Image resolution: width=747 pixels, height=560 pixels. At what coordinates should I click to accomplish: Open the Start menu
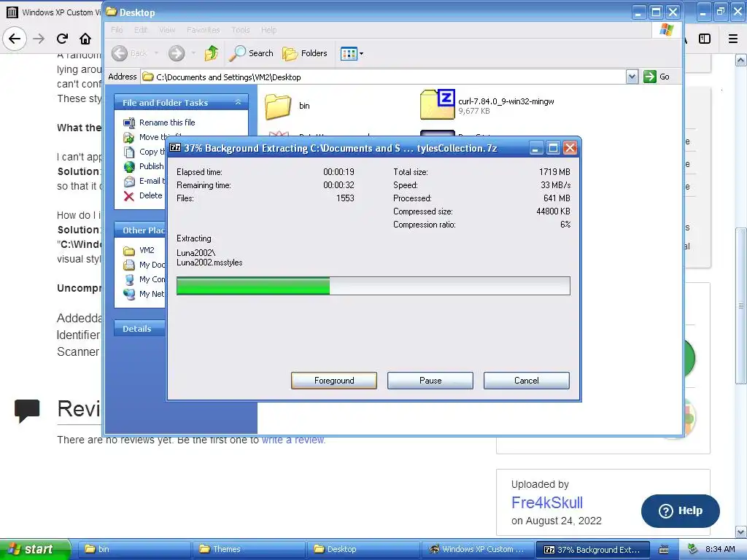click(35, 549)
